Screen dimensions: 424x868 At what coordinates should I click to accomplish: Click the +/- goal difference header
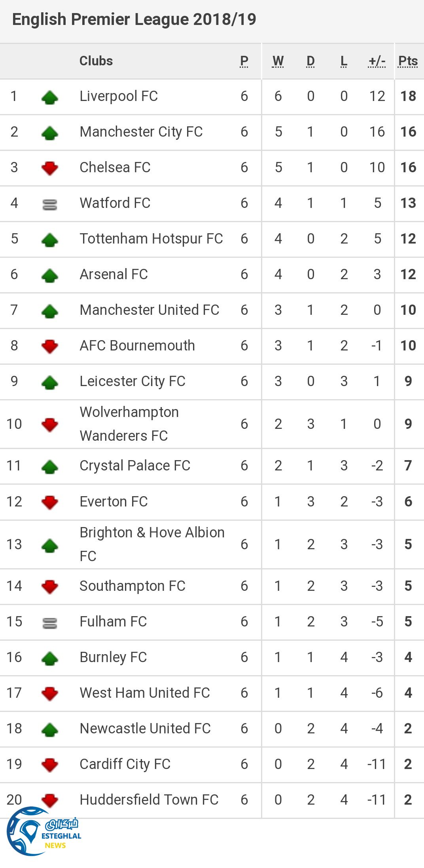point(377,61)
